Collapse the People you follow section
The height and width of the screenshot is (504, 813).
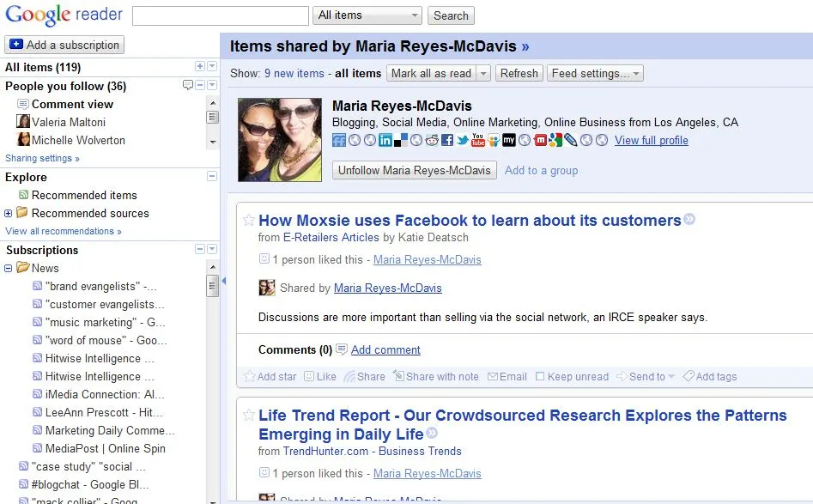pos(200,85)
